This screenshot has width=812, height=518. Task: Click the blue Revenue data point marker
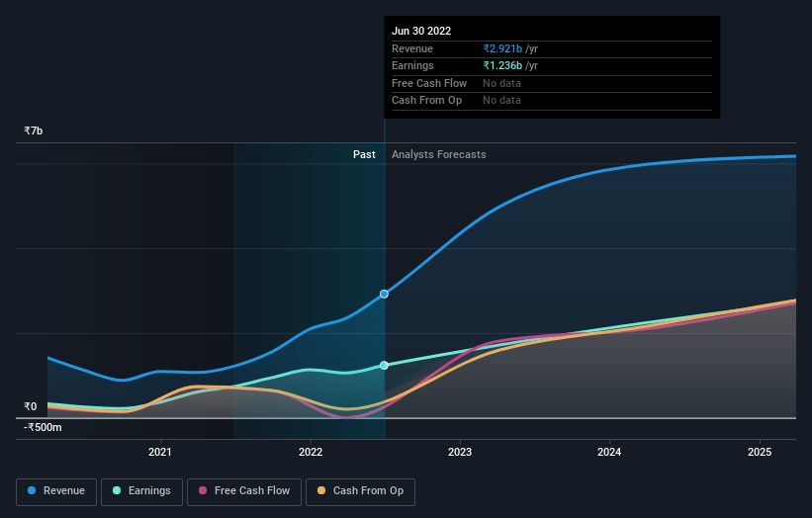click(384, 294)
